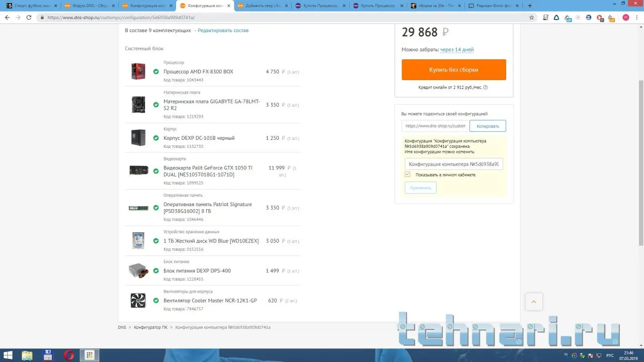Click the green check beside the GIGABYTE motherboard
This screenshot has width=644, height=362.
click(x=156, y=105)
